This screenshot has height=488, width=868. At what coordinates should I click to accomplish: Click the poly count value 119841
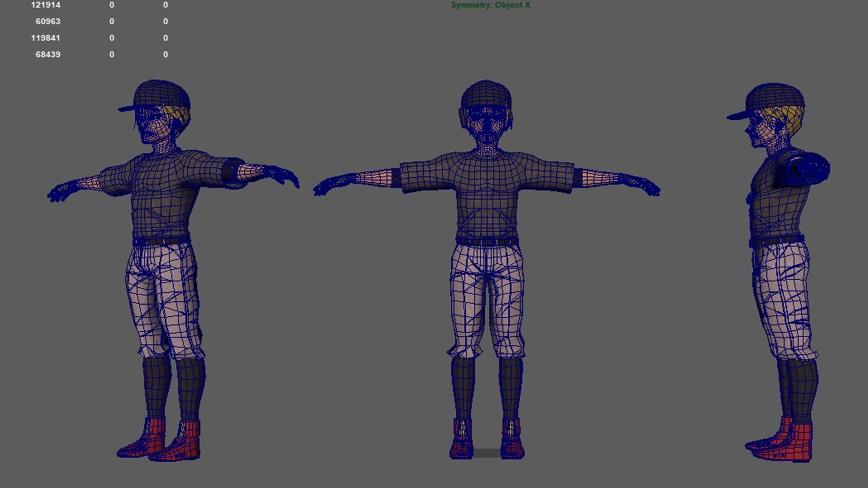click(46, 38)
